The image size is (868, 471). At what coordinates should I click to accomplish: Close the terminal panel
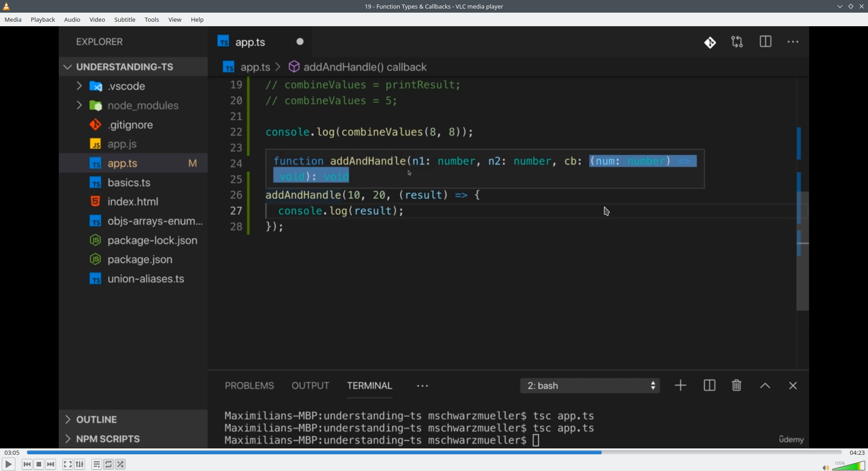coord(793,386)
